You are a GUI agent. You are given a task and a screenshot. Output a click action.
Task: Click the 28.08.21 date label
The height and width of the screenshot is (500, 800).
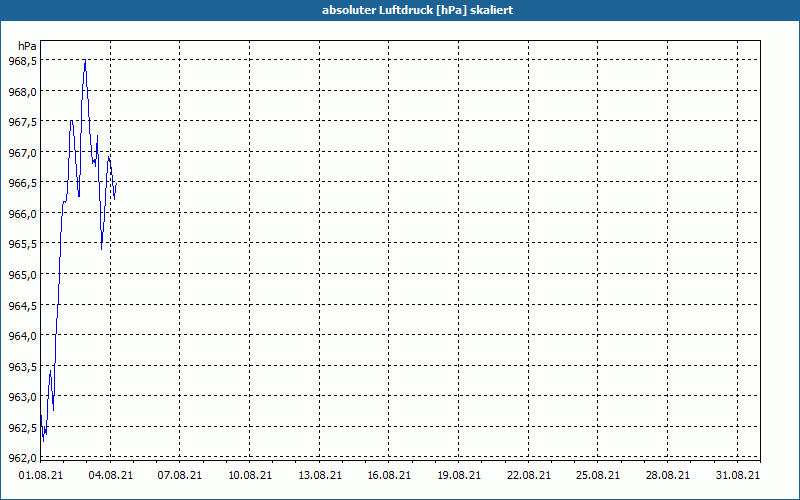pos(668,476)
